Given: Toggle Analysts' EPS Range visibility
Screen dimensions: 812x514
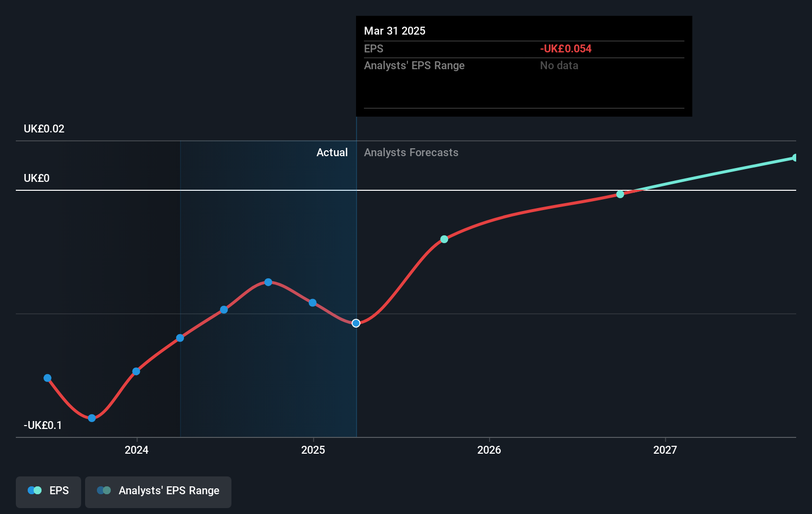Looking at the screenshot, I should click(x=158, y=491).
